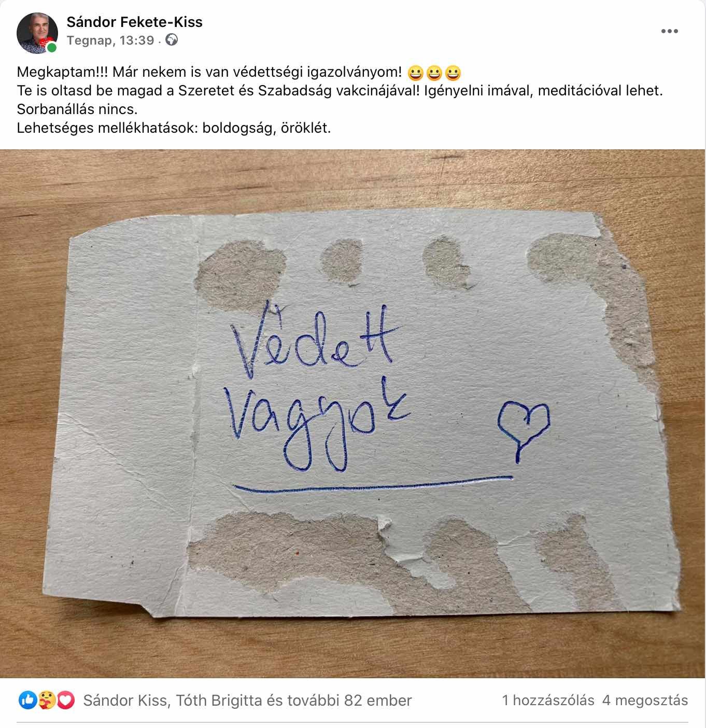Viewport: 706px width, 728px height.
Task: Click the Megkaptam post text first line
Action: (x=209, y=72)
